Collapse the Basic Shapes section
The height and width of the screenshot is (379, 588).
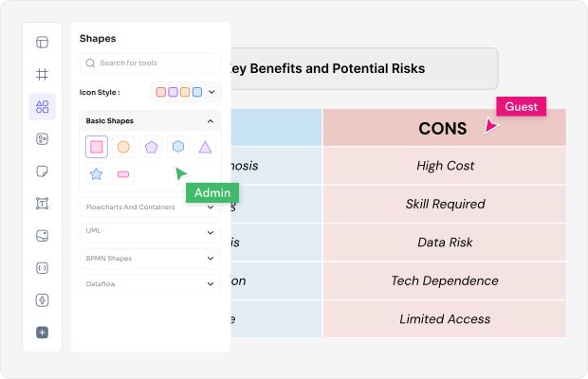[210, 121]
